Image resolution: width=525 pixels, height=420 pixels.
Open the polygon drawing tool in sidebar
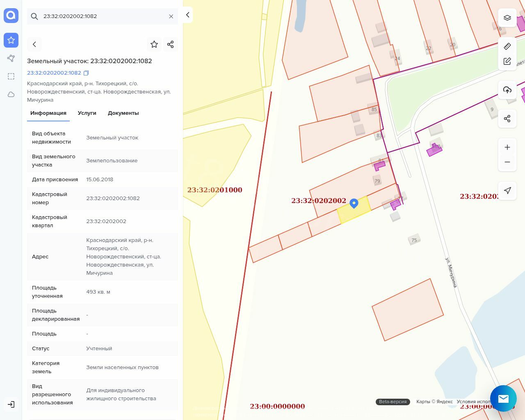tap(11, 58)
